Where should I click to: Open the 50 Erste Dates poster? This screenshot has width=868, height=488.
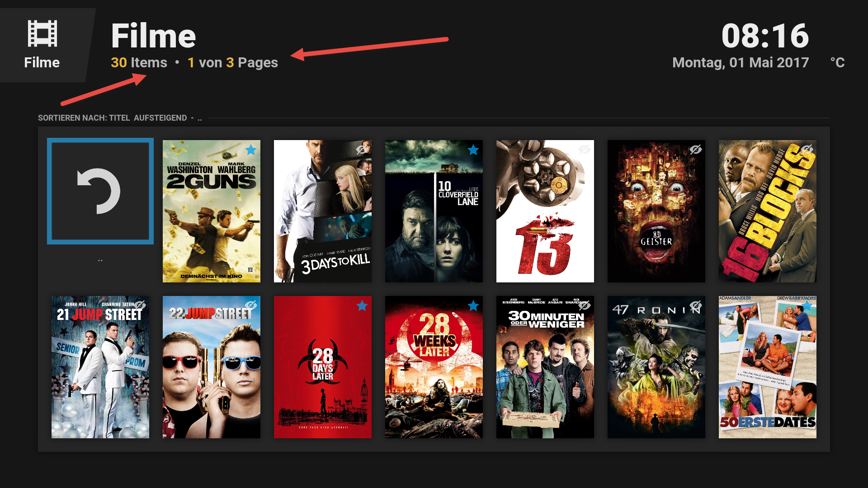pyautogui.click(x=768, y=367)
